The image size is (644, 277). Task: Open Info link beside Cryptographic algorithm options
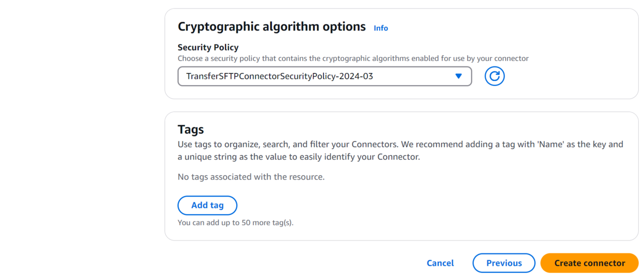(x=380, y=28)
